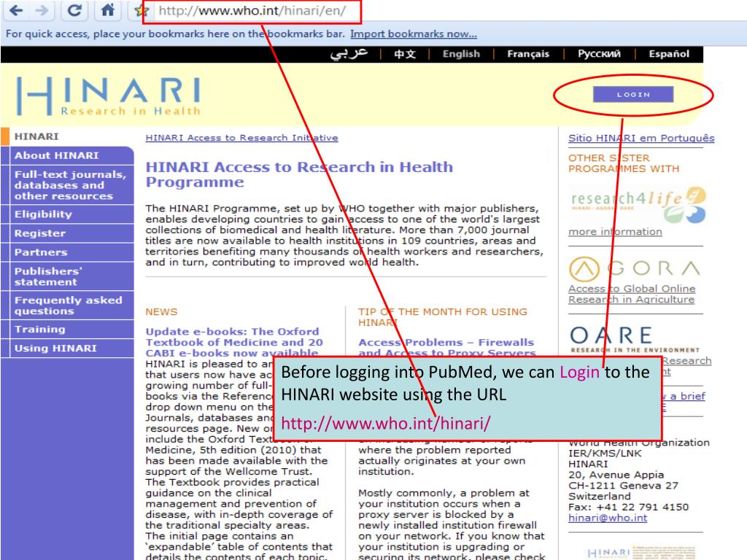The height and width of the screenshot is (560, 747).
Task: Select the Español language option
Action: pyautogui.click(x=669, y=54)
